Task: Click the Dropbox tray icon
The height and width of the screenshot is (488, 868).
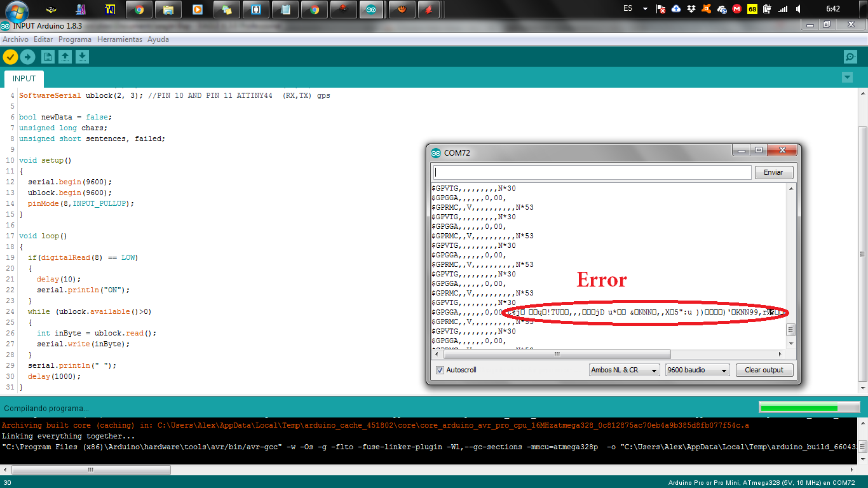Action: pos(691,9)
